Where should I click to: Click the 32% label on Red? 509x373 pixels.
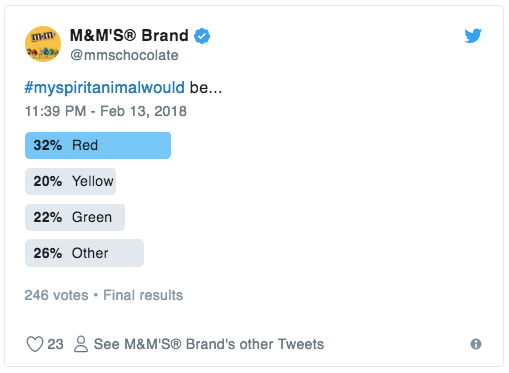[x=48, y=145]
